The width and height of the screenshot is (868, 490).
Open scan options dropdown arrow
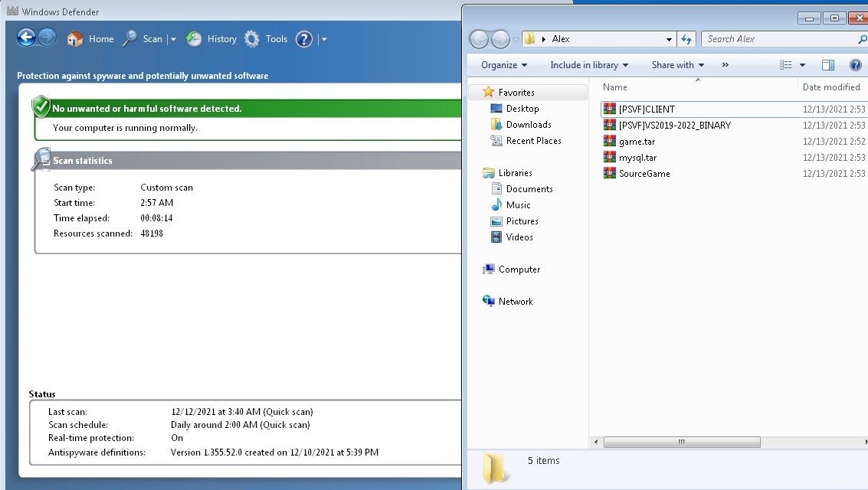(172, 39)
